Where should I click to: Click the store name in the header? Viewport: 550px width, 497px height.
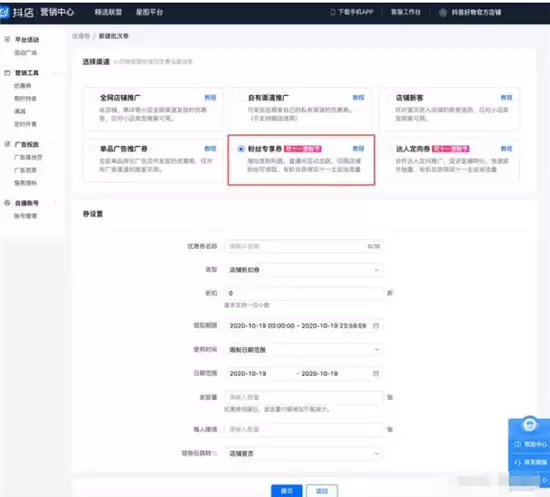click(476, 13)
